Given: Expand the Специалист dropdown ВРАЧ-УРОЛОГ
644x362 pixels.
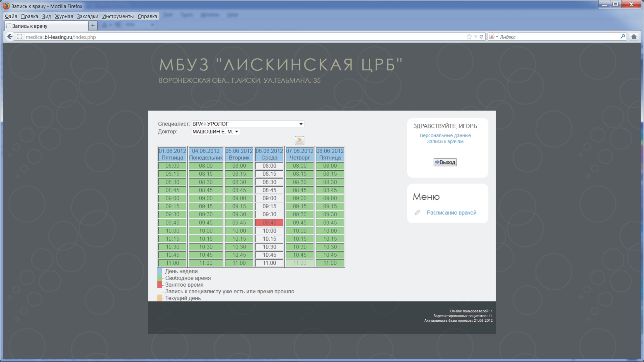Looking at the screenshot, I should [248, 124].
